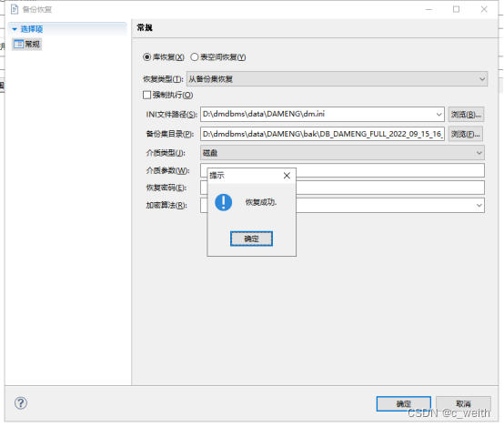Screen dimensions: 504x427
Task: Click the blue exclamation info icon
Action: tap(224, 202)
